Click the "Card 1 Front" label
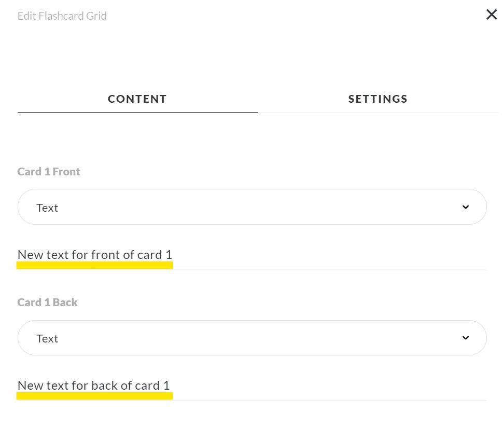 coord(49,172)
